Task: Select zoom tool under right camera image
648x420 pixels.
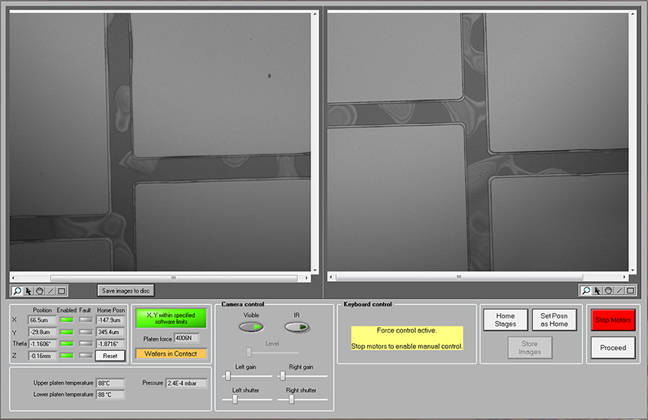Action: pyautogui.click(x=587, y=291)
